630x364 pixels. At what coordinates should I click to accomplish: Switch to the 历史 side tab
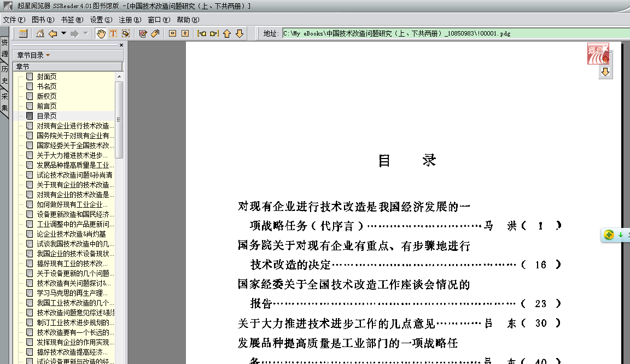pyautogui.click(x=4, y=75)
